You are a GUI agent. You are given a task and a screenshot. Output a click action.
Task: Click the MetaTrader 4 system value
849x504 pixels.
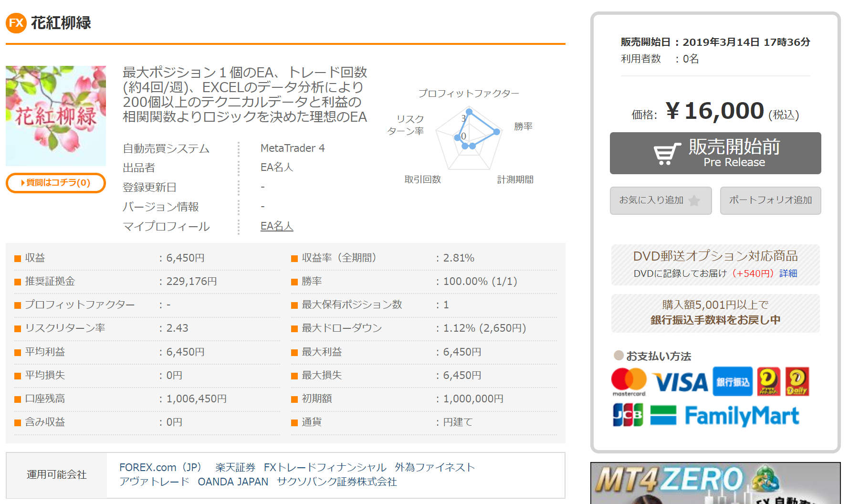(x=293, y=148)
